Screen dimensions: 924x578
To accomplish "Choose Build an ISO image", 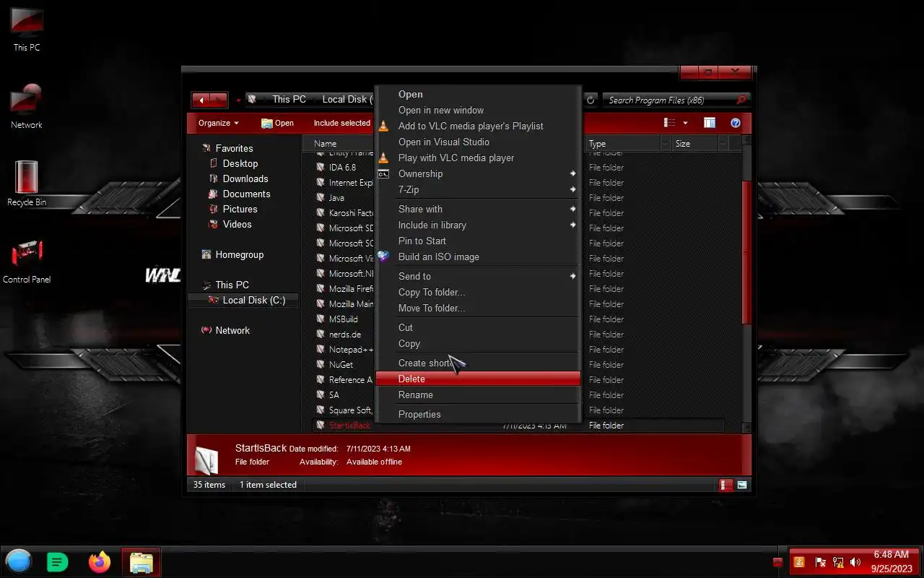I will (x=479, y=256).
